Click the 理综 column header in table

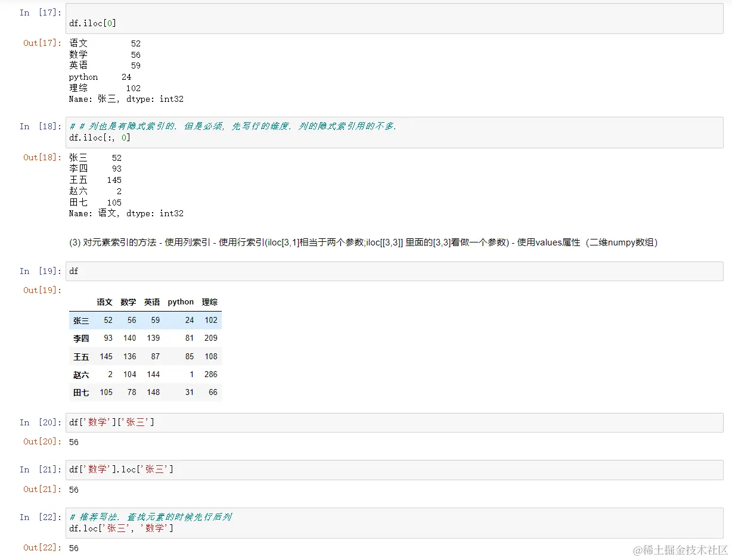pyautogui.click(x=210, y=302)
